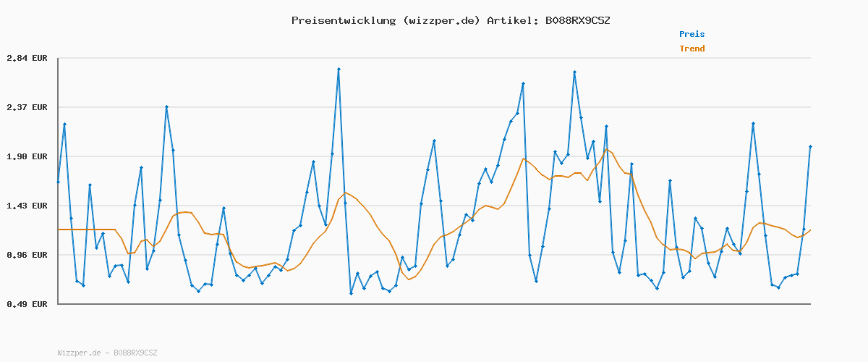This screenshot has height=362, width=868.
Task: Select the orange "Trend" legend entry
Action: click(x=692, y=49)
